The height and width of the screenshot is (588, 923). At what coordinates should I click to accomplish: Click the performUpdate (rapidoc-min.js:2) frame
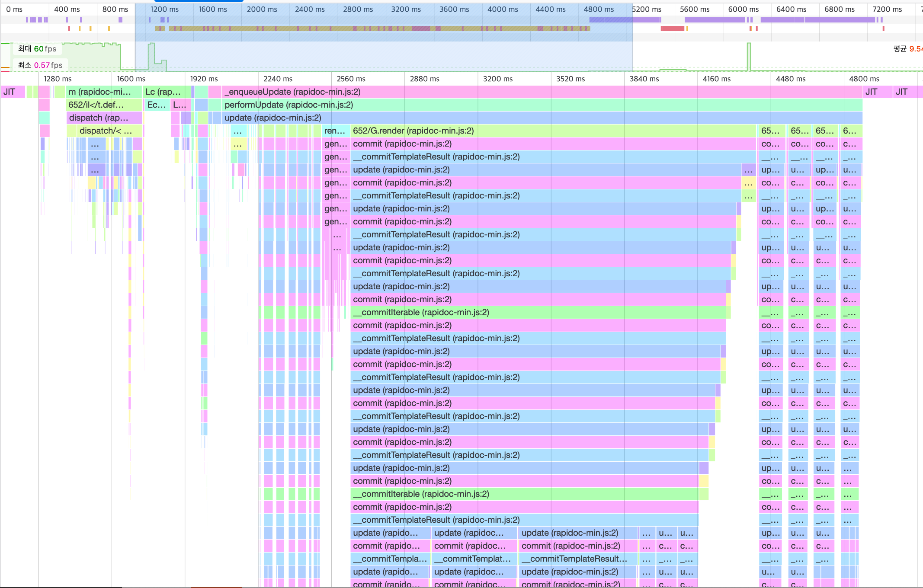click(288, 105)
